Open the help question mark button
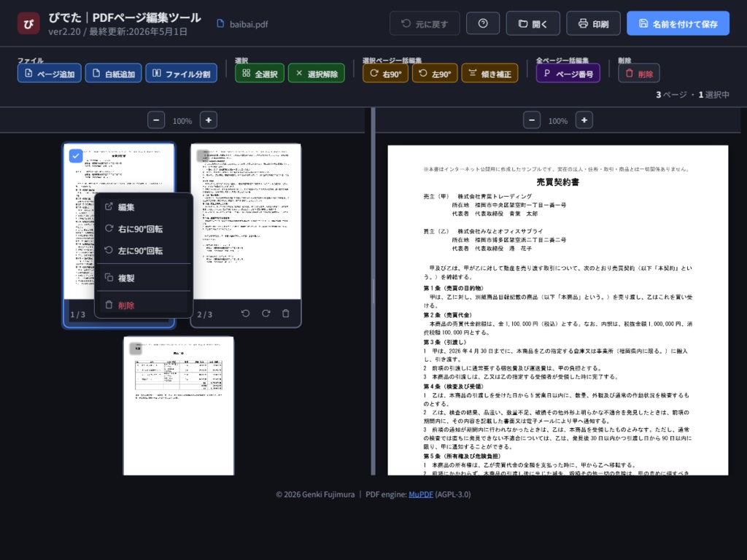This screenshot has height=560, width=747. (x=483, y=23)
